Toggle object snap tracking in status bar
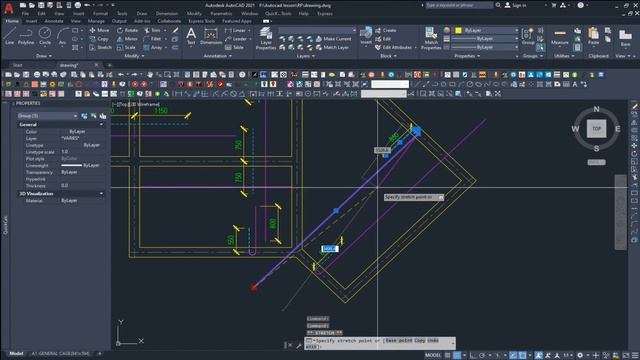The height and width of the screenshot is (360, 640). pos(513,355)
